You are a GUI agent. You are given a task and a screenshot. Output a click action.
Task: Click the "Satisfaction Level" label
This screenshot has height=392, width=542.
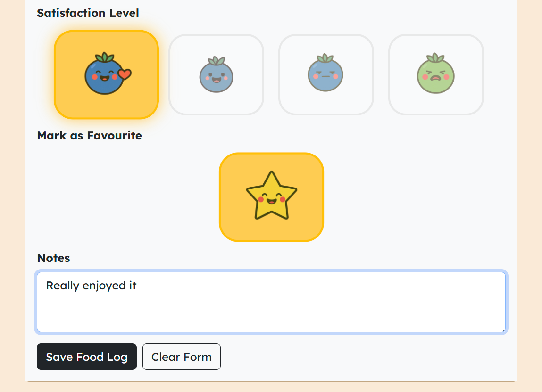[88, 13]
